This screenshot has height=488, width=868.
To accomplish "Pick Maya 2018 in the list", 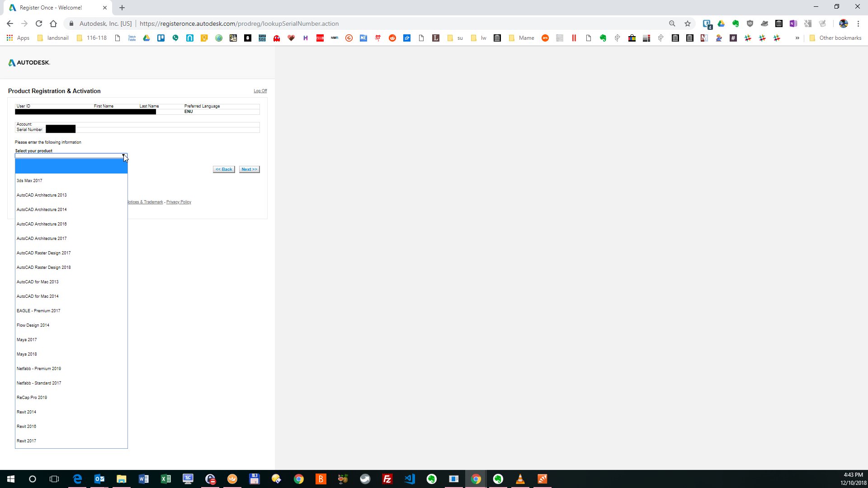I will point(71,354).
